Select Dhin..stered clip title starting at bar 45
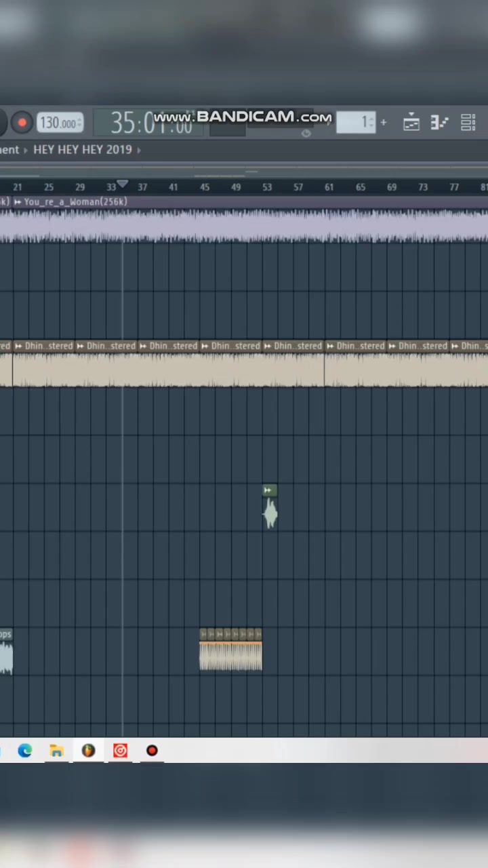This screenshot has width=488, height=868. (235, 346)
